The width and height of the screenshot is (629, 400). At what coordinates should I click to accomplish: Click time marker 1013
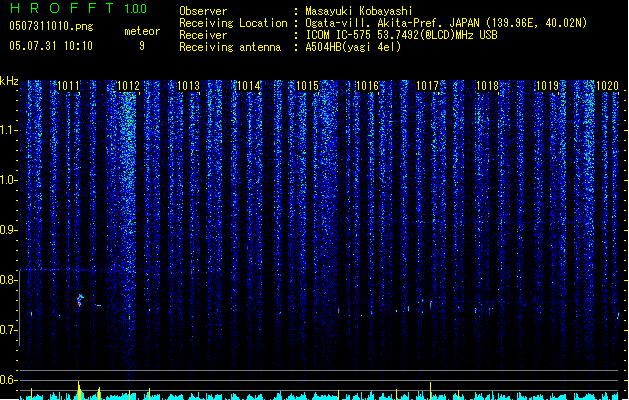[x=188, y=86]
